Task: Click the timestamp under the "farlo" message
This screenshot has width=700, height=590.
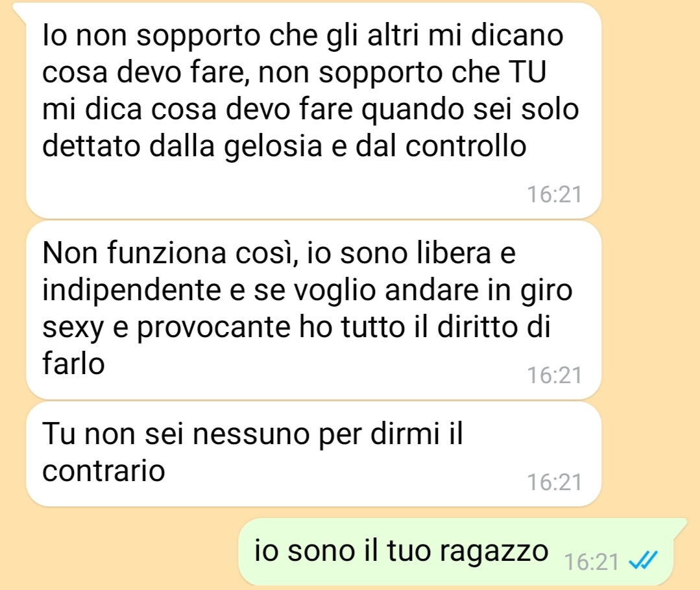Action: point(555,375)
